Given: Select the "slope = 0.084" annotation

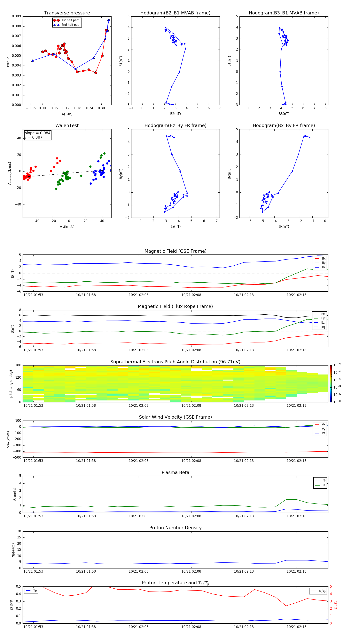Looking at the screenshot, I should pyautogui.click(x=38, y=133).
